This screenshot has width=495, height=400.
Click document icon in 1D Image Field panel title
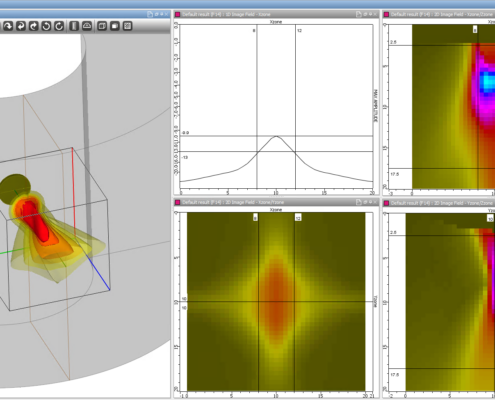[x=359, y=14]
